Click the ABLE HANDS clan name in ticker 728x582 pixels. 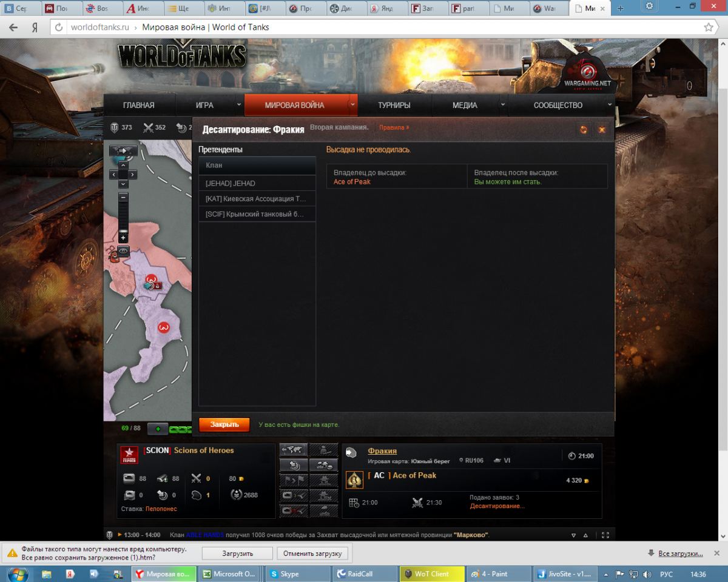(x=205, y=535)
